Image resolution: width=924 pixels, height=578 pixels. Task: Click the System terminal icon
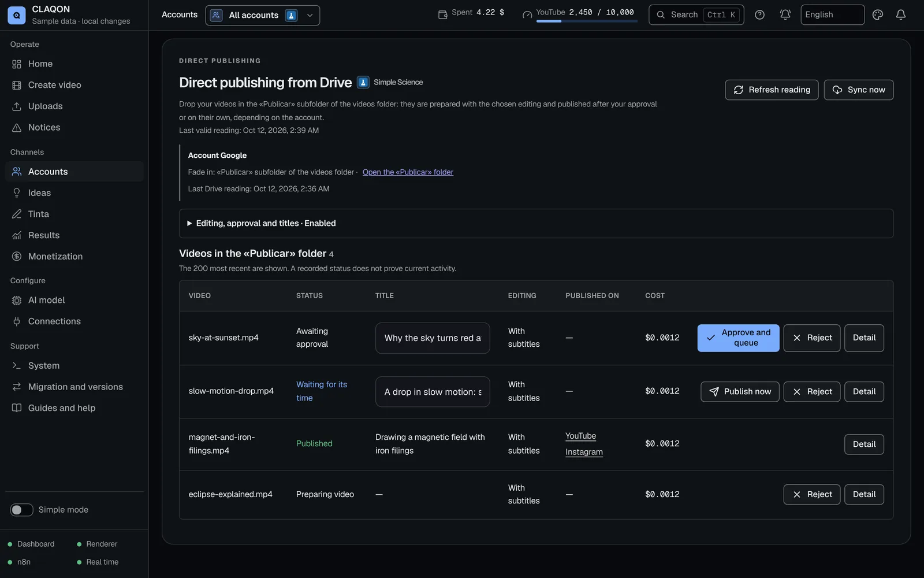(17, 366)
